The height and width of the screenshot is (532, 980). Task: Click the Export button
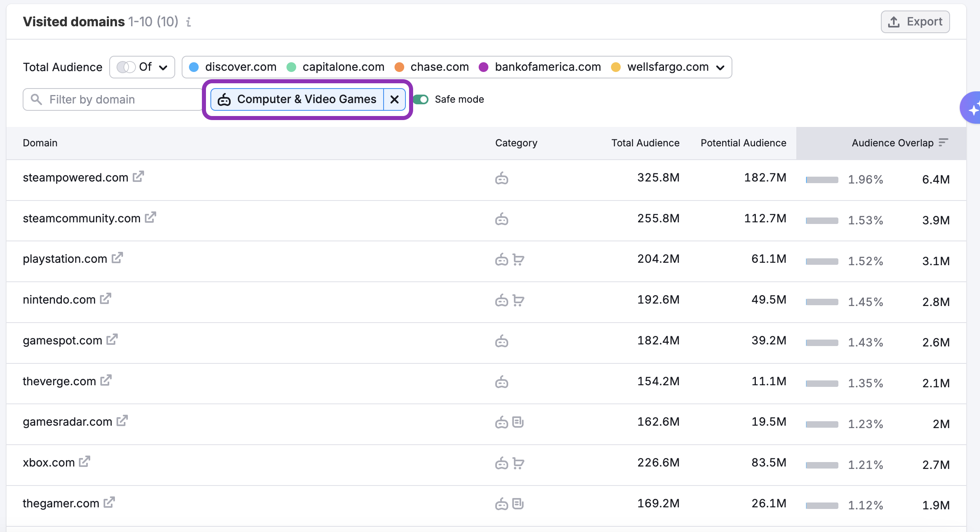(915, 22)
